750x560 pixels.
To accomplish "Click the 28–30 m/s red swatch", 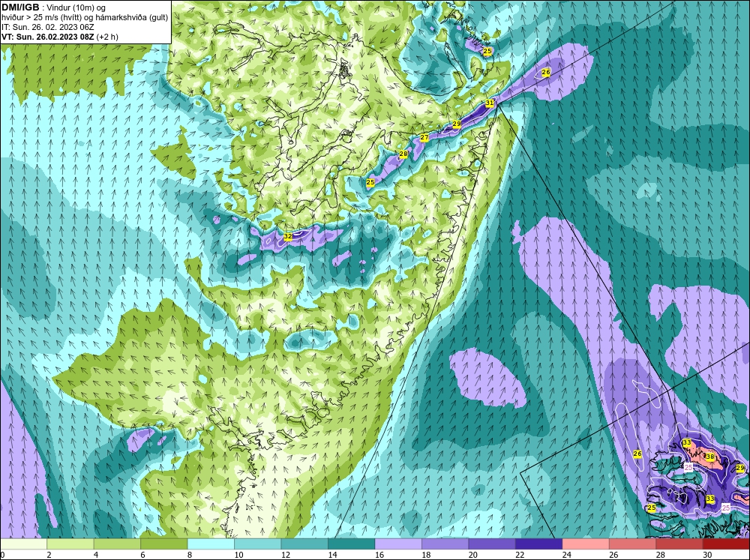I will tap(679, 544).
